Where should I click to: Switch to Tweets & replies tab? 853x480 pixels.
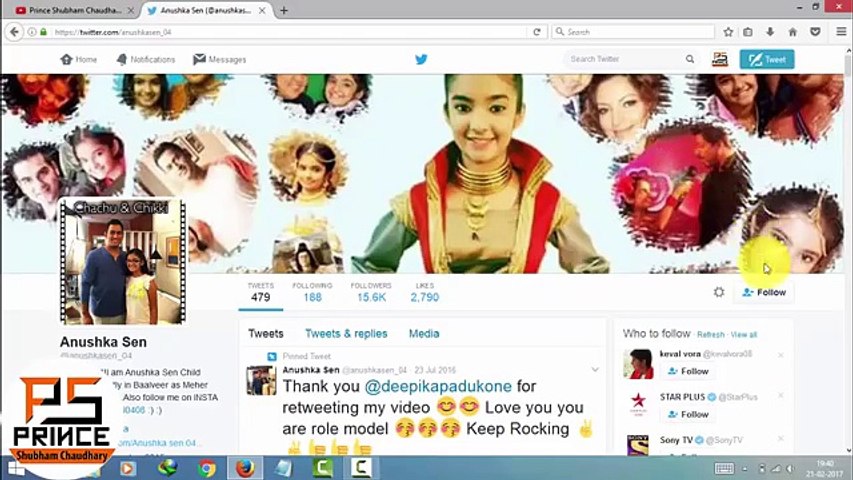346,334
